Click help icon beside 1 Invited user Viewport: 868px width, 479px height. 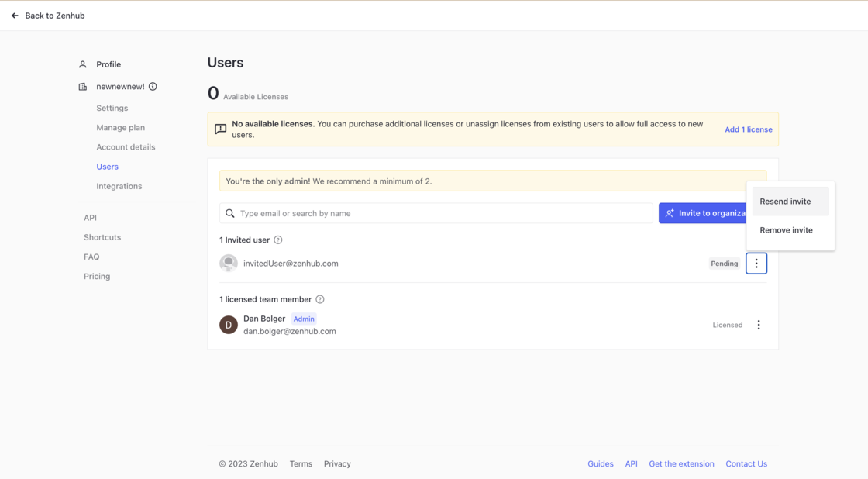tap(278, 239)
